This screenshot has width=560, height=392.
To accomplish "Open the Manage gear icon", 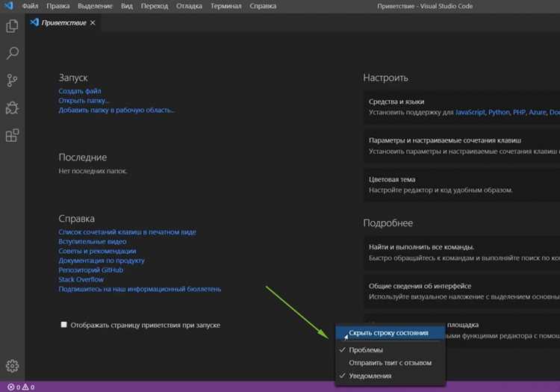I will [x=12, y=366].
